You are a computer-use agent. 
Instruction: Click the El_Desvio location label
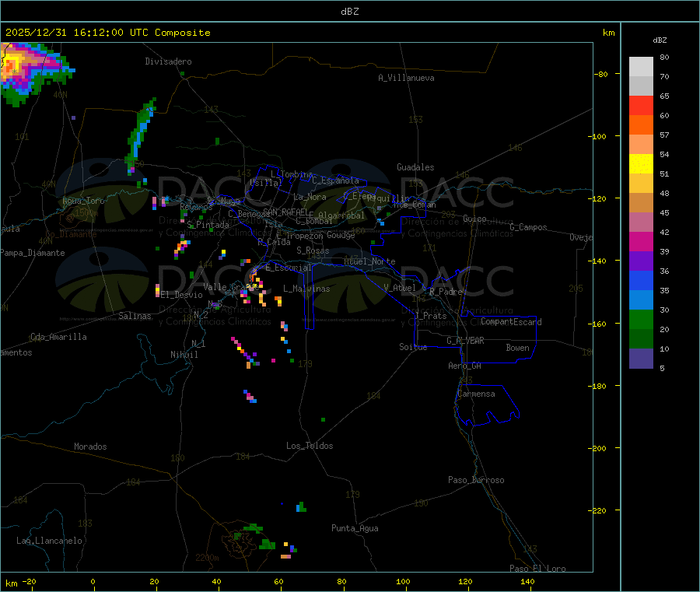pyautogui.click(x=182, y=295)
